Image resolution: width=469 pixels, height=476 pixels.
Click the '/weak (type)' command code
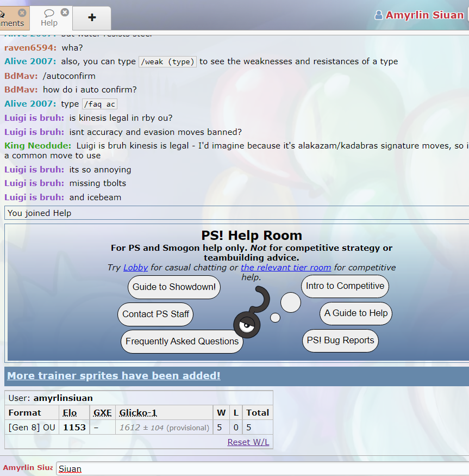pyautogui.click(x=167, y=61)
